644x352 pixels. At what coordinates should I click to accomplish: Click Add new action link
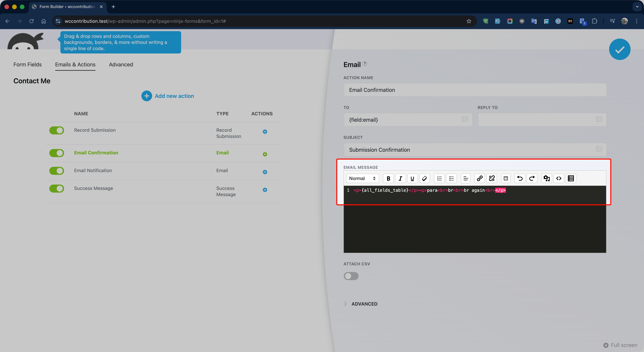click(174, 96)
